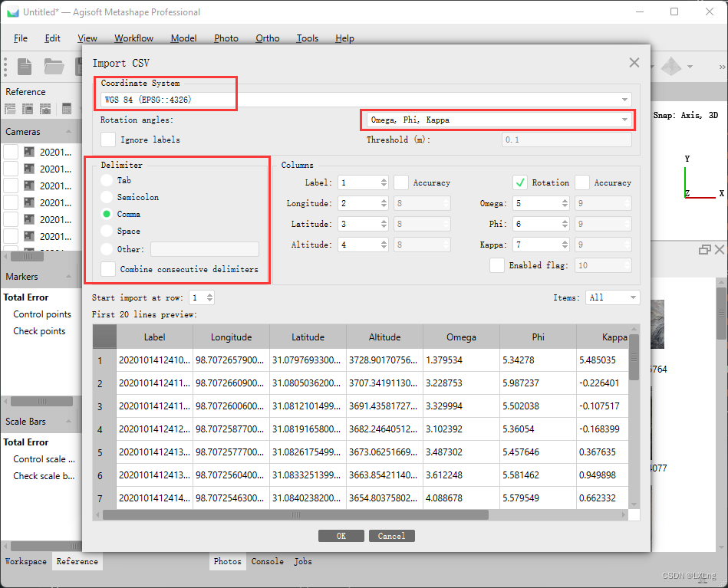The image size is (728, 588).
Task: Adjust the Latitude column stepper
Action: point(384,224)
